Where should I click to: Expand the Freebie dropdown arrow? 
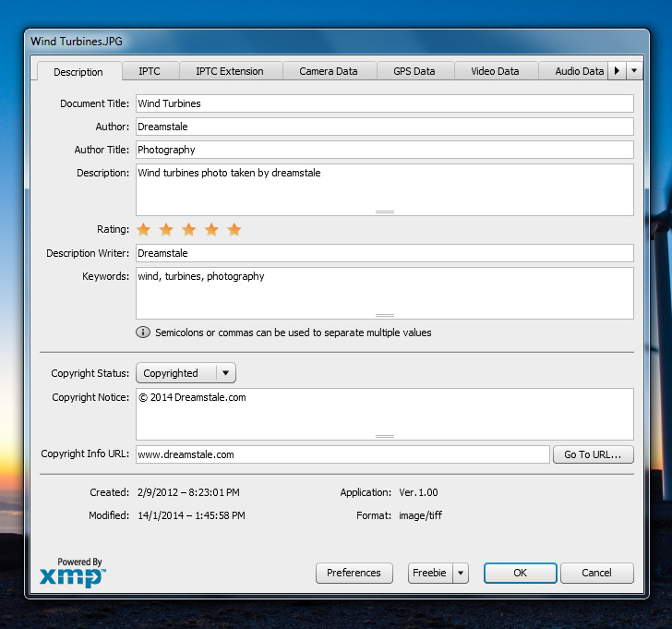(x=461, y=573)
